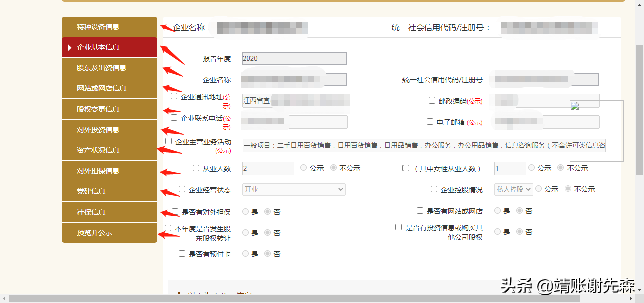Viewport: 644px width, 303px height.
Task: Navigate to 党建信息 section
Action: tap(109, 191)
